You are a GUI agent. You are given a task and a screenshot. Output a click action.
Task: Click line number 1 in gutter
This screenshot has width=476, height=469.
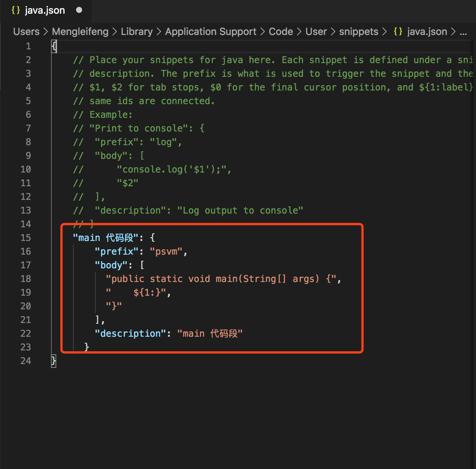tap(29, 46)
